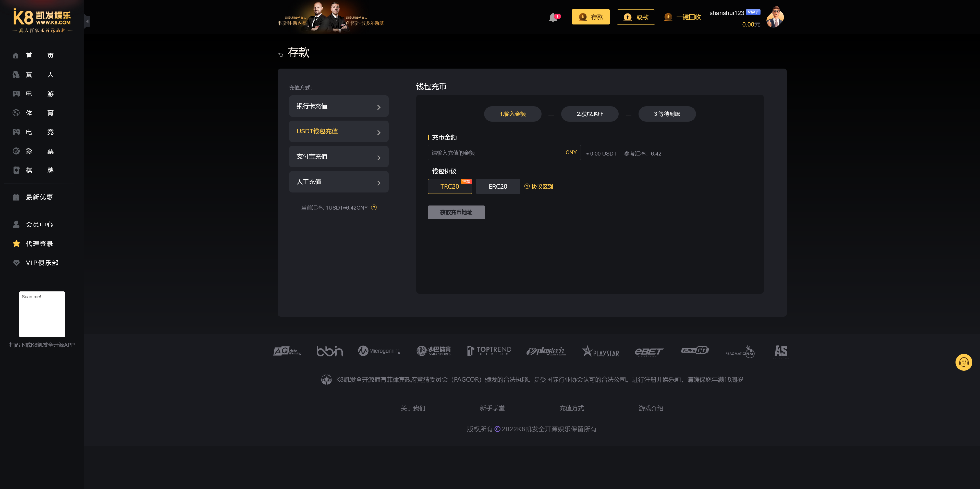This screenshot has width=980, height=489.
Task: Open the customer service chat icon
Action: [964, 362]
